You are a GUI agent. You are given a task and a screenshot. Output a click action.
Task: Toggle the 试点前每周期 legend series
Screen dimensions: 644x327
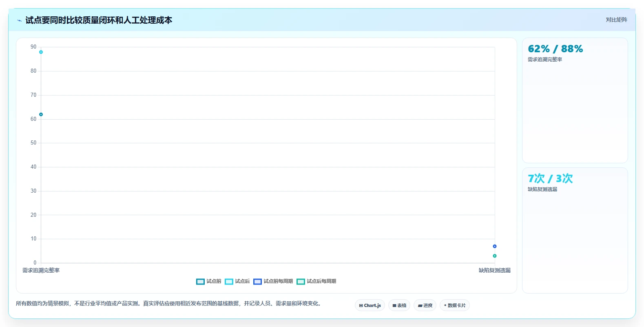click(273, 281)
